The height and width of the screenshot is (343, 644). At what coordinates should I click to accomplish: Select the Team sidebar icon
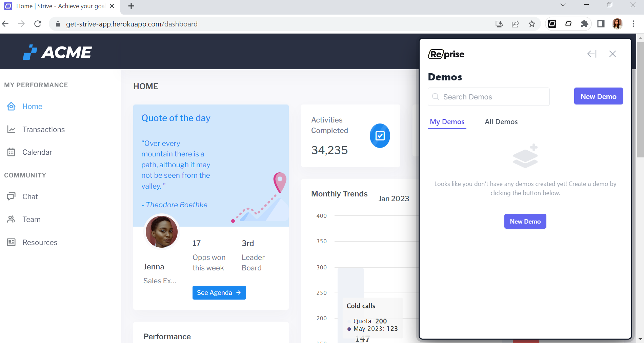[11, 220]
